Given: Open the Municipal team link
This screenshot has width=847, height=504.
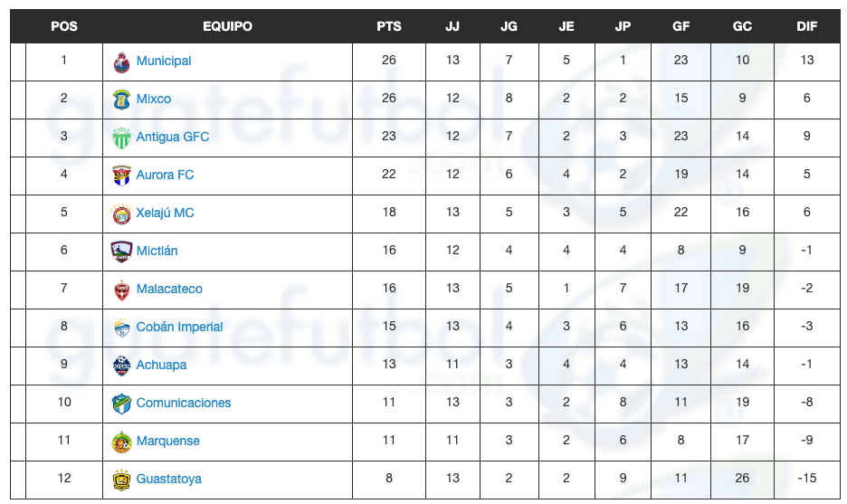Looking at the screenshot, I should [164, 61].
